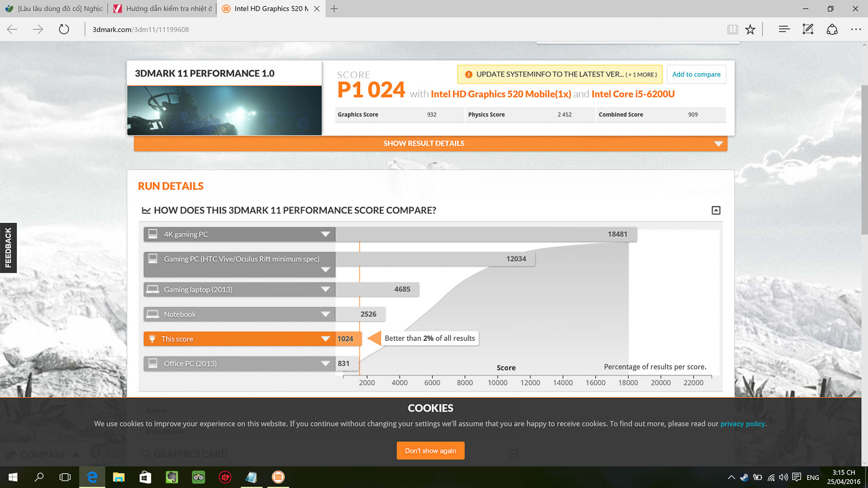The height and width of the screenshot is (488, 868).
Task: Open the Wi-Fi network flyout
Action: pyautogui.click(x=771, y=477)
